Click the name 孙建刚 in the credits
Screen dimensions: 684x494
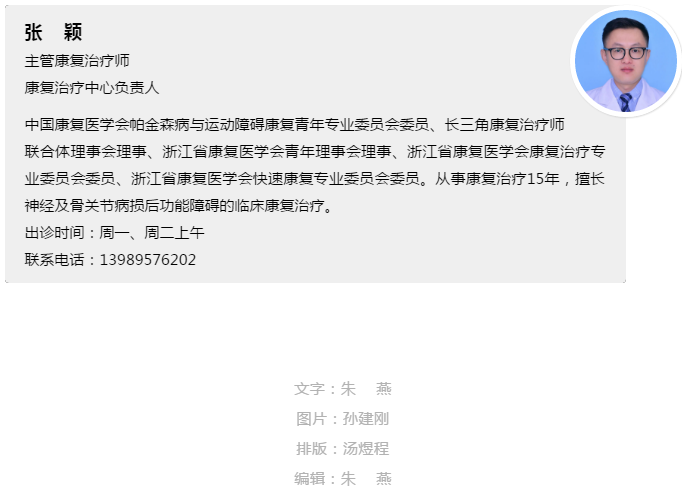point(366,419)
